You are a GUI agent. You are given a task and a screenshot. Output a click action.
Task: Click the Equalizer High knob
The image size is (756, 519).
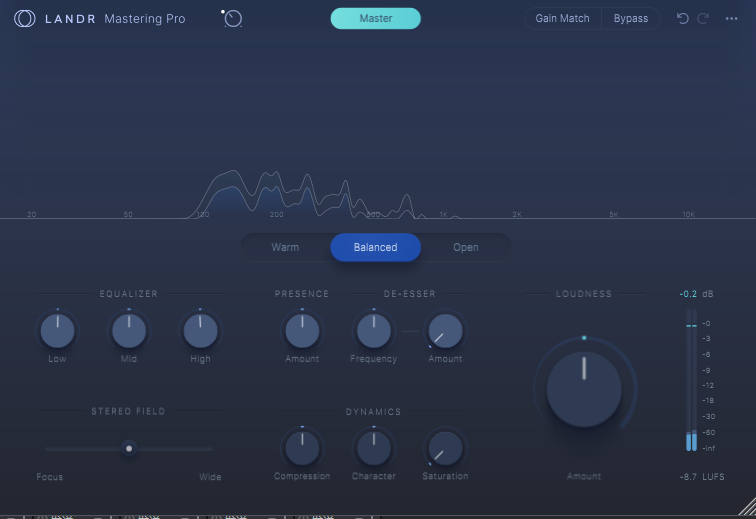pos(201,331)
